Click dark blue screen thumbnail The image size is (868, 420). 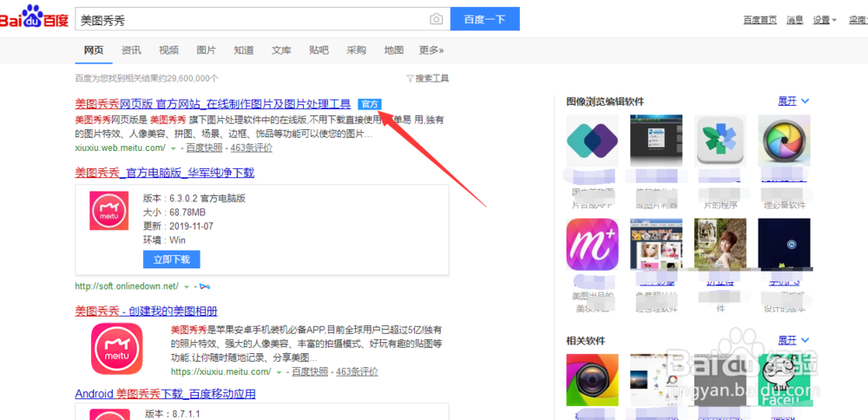coord(784,244)
